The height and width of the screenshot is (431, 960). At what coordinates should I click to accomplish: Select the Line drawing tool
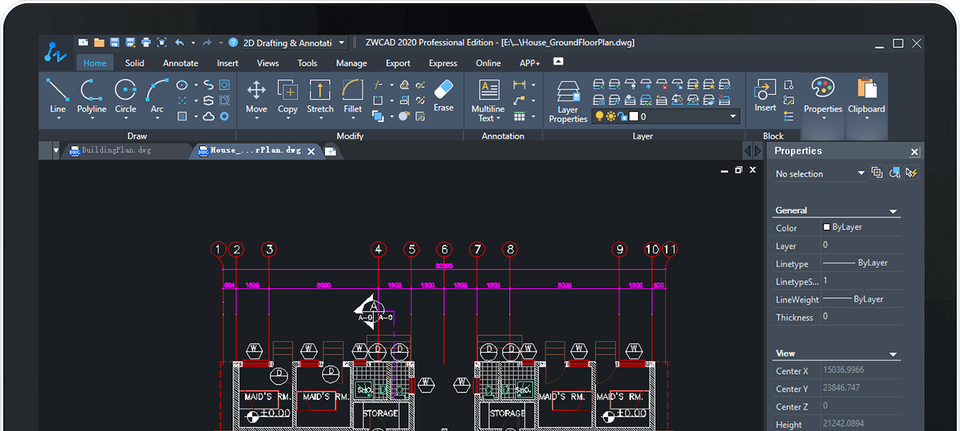58,96
